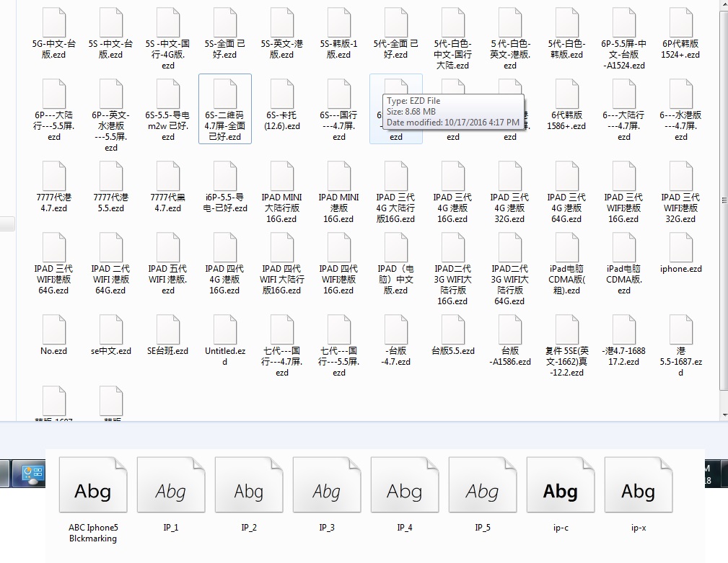Select the IP_5 font file
Image resolution: width=728 pixels, height=563 pixels.
483,484
